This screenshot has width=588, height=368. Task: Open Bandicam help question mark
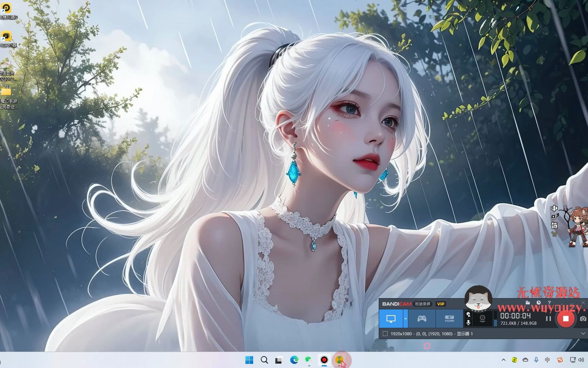549,303
